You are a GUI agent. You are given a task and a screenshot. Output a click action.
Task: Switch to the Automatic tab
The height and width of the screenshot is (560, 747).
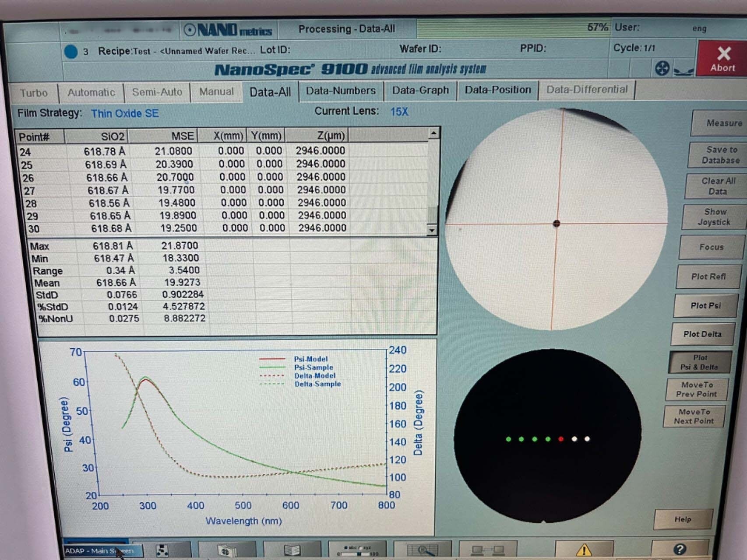point(91,92)
